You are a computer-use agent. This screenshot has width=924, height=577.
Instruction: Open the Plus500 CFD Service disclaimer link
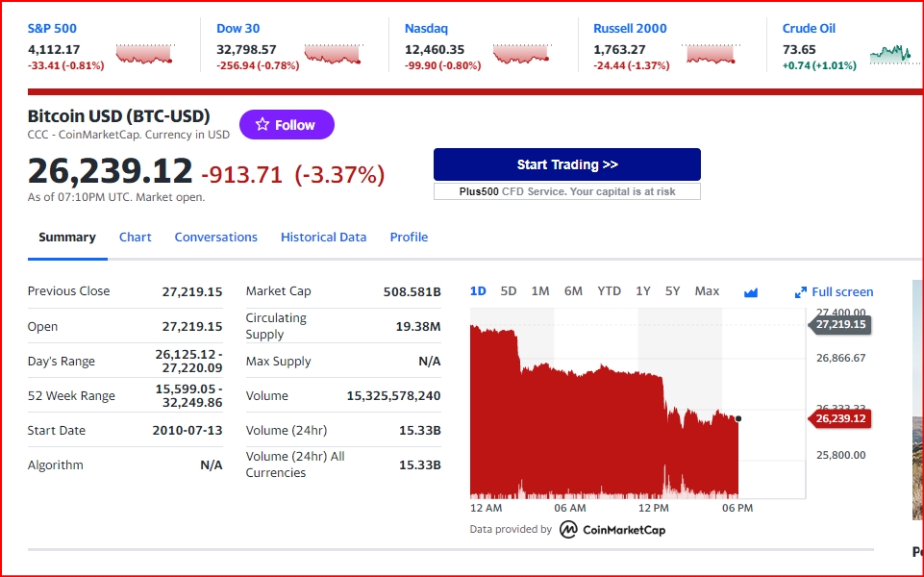coord(567,191)
